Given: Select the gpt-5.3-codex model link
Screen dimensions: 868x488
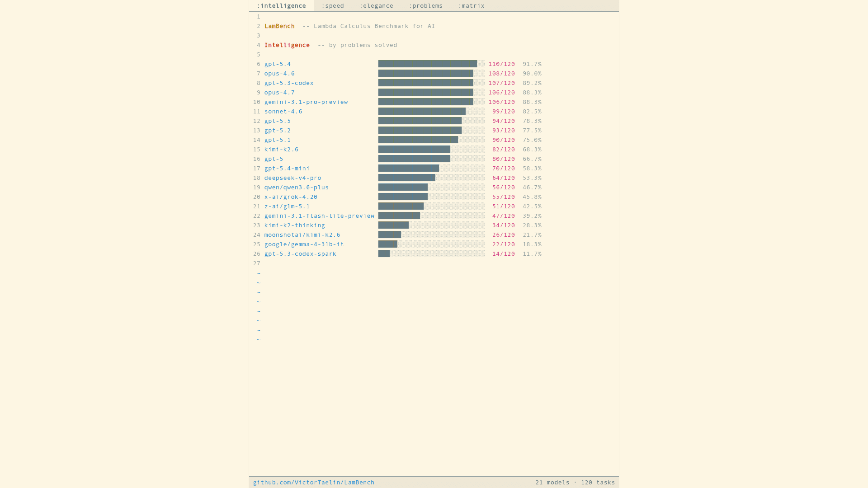Looking at the screenshot, I should point(289,83).
